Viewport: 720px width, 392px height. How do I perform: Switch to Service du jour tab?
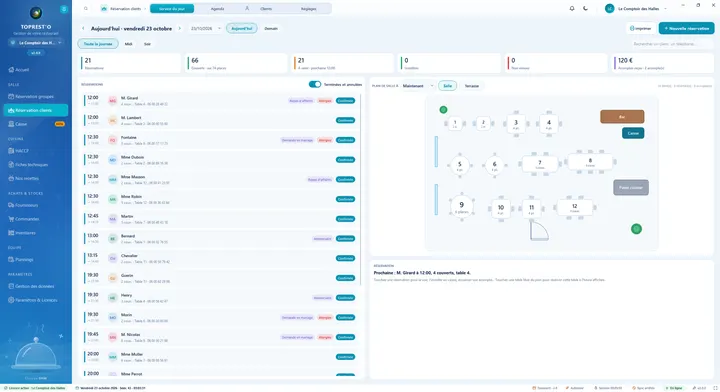point(172,9)
